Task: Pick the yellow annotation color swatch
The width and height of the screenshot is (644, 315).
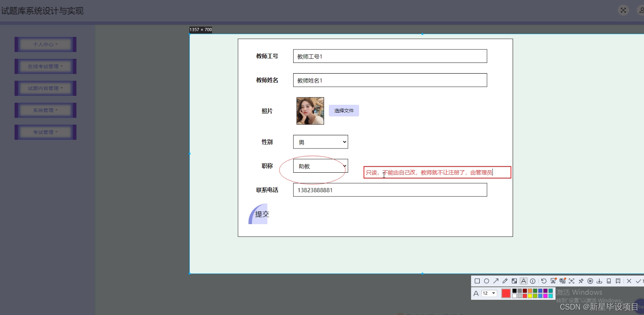Action: tap(530, 296)
